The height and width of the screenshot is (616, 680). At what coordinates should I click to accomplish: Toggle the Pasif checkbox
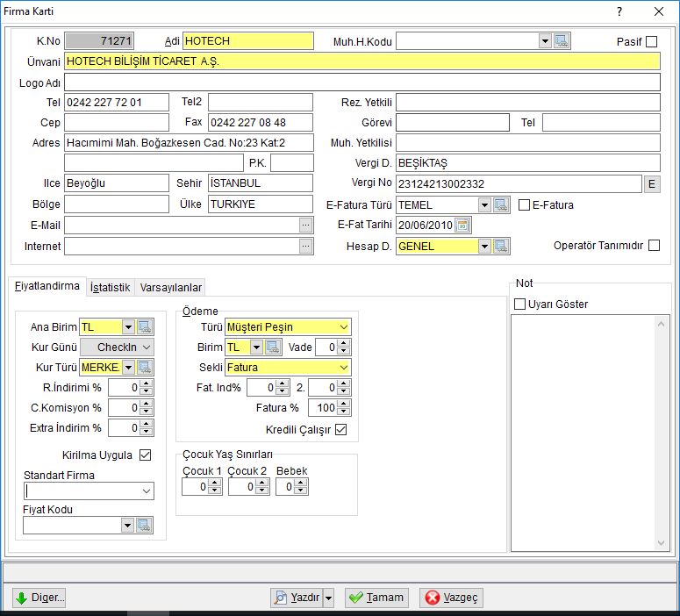click(651, 41)
